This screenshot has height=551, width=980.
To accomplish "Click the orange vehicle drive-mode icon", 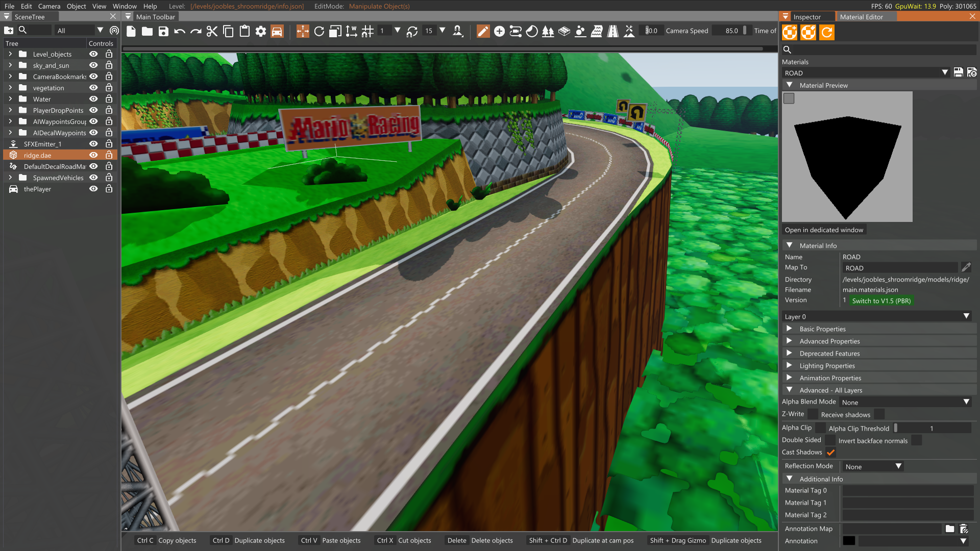I will [277, 32].
